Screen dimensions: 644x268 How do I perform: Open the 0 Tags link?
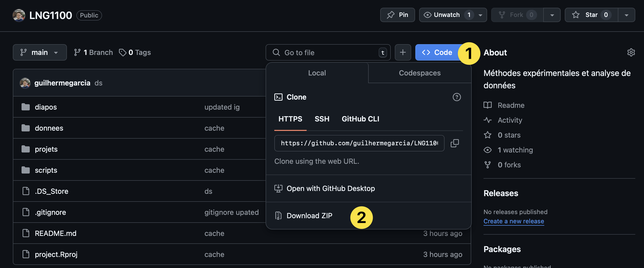135,52
